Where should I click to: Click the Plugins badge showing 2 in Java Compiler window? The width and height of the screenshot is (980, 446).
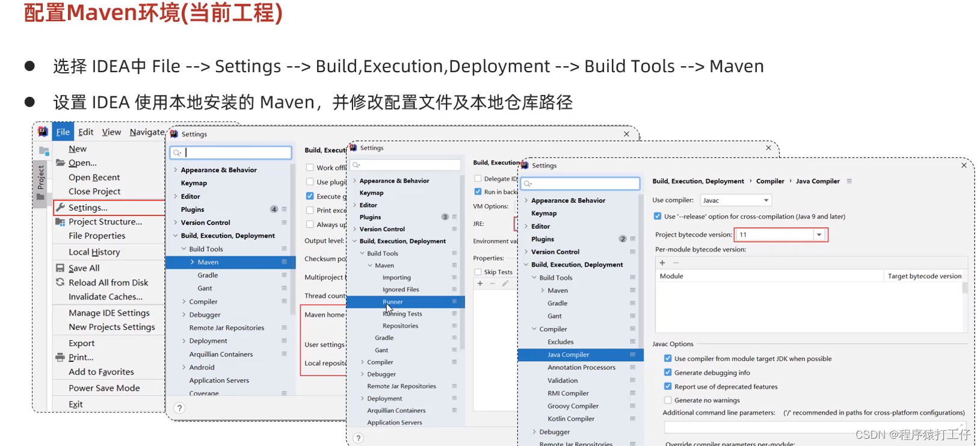click(623, 239)
